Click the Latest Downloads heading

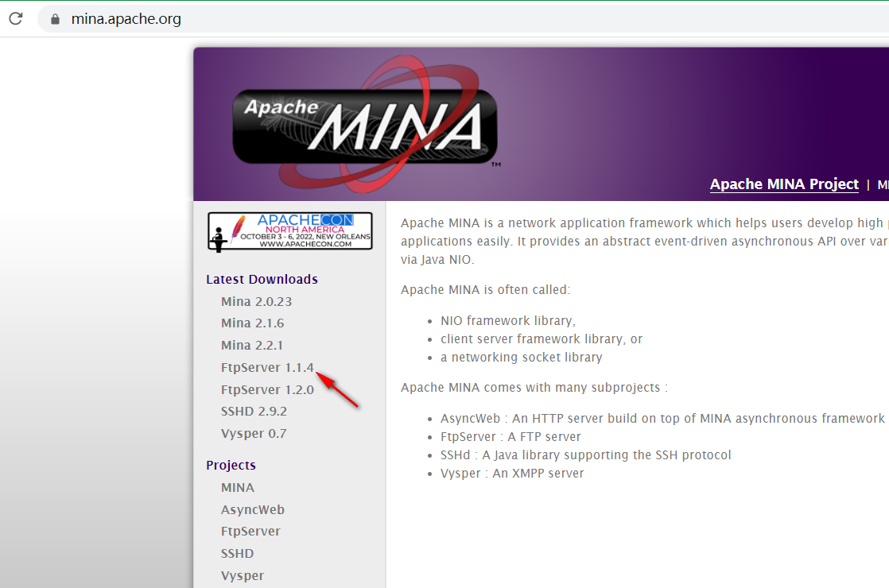click(x=262, y=279)
